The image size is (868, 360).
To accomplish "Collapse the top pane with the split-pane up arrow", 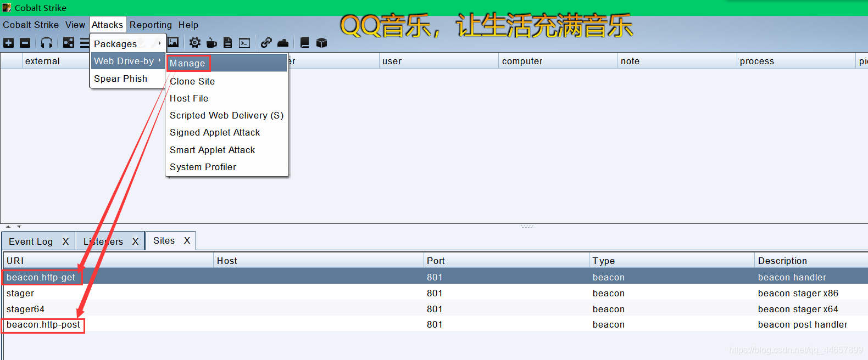I will tap(8, 226).
